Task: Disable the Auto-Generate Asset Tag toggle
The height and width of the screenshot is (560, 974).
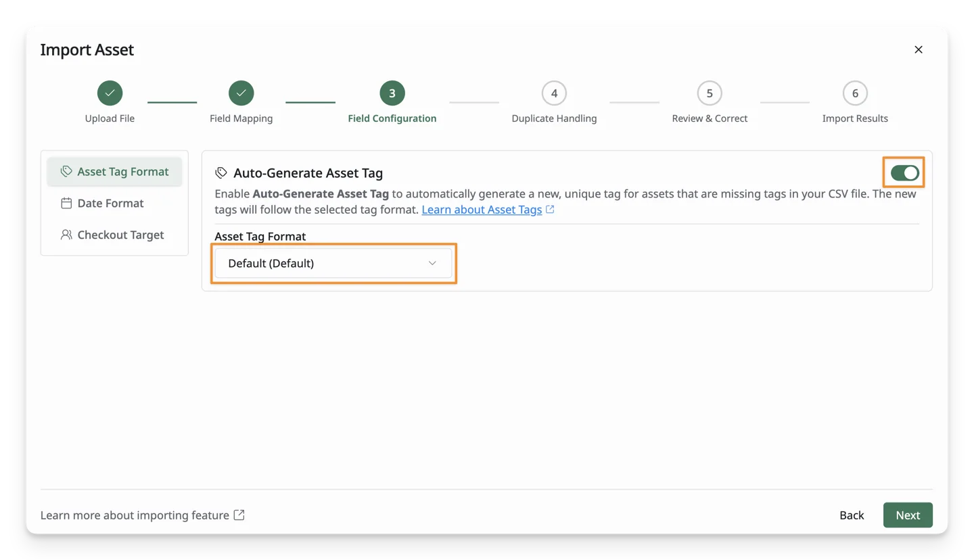Action: click(x=904, y=173)
